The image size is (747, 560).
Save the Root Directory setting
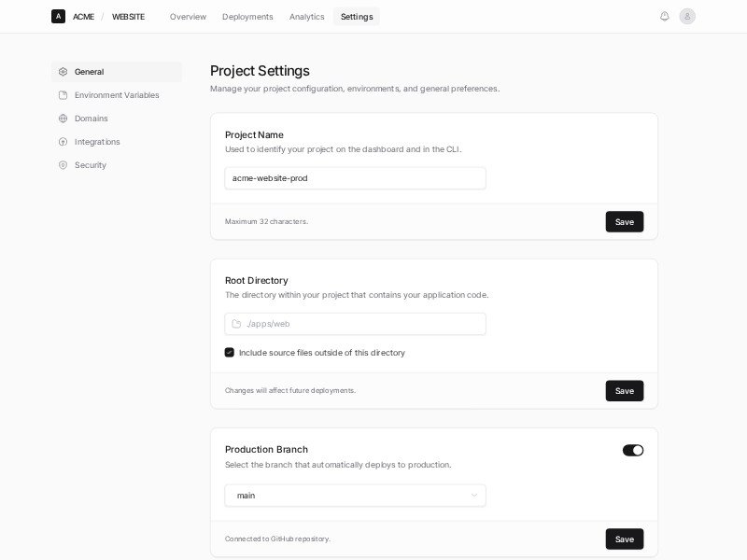point(624,391)
